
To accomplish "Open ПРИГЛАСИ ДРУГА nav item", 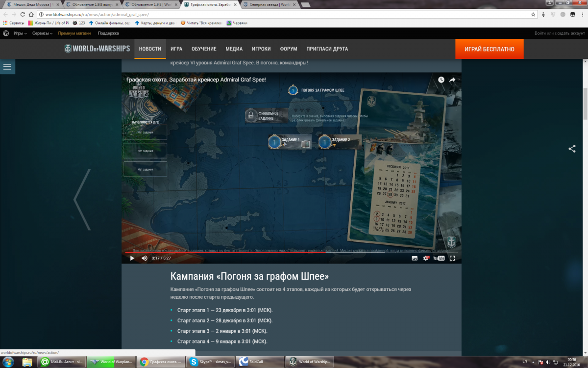I will pyautogui.click(x=327, y=49).
